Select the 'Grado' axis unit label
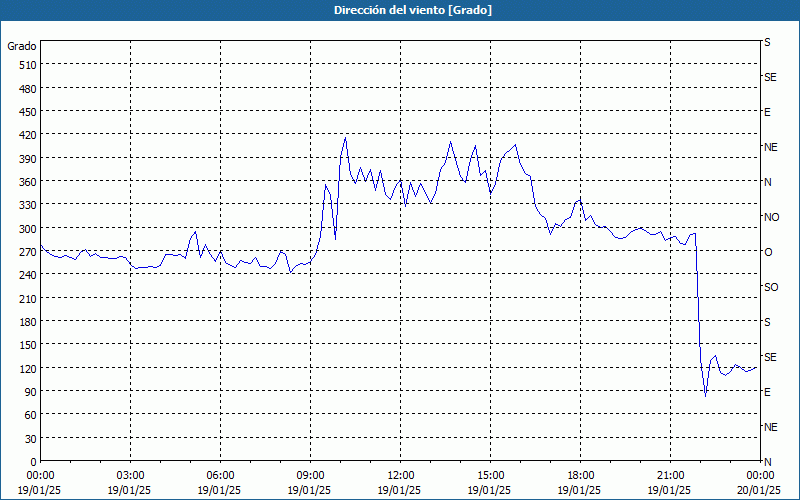The height and width of the screenshot is (500, 800). coord(22,46)
